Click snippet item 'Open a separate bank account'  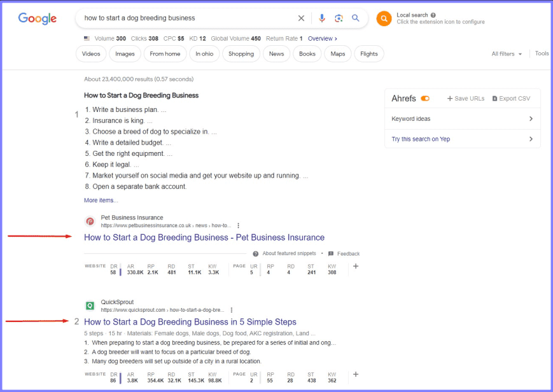[139, 186]
